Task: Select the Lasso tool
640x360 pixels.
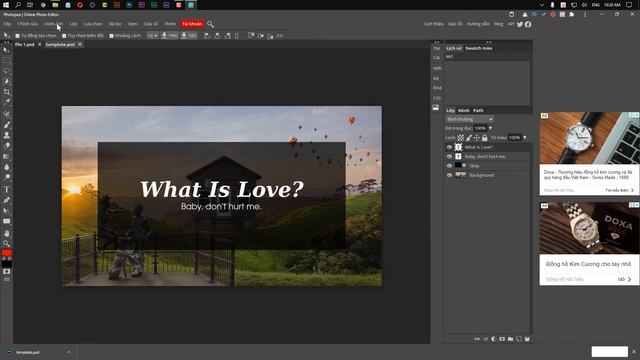Action: point(6,71)
